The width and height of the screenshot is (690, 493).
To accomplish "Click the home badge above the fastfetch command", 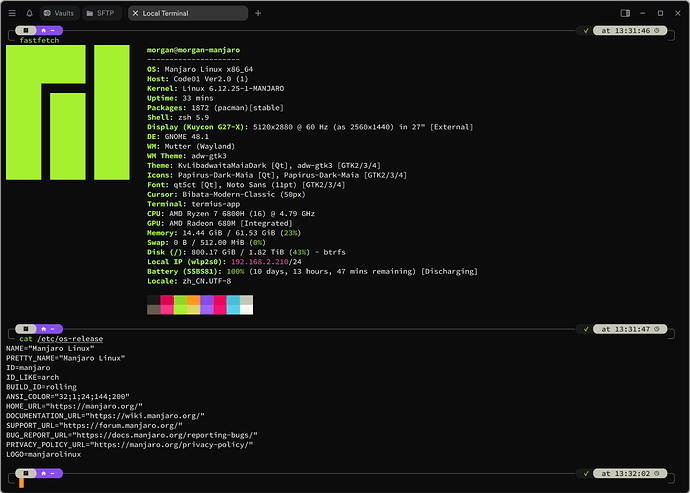I will click(x=48, y=31).
